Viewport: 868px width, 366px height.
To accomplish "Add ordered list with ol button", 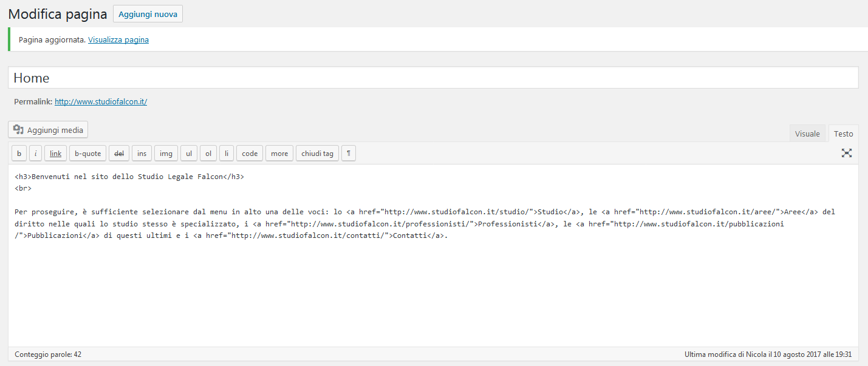I will coord(208,154).
